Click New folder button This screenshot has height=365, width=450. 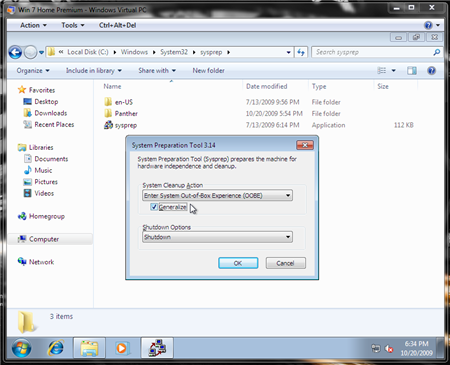208,71
